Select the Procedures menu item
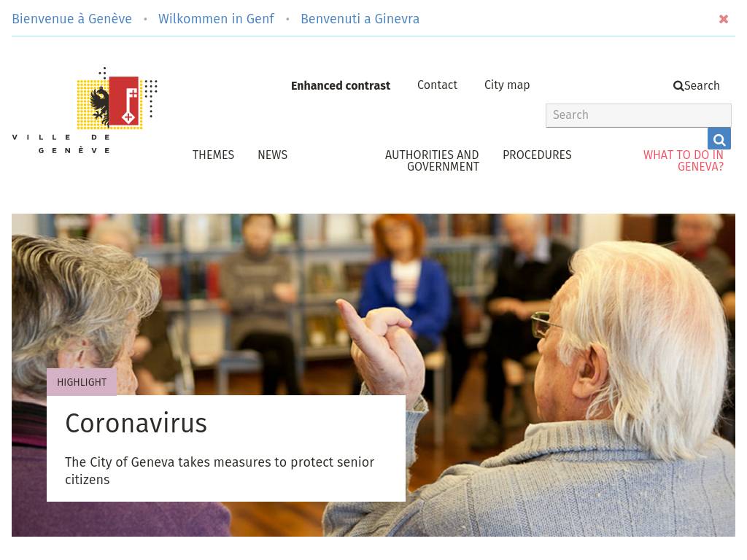 click(x=537, y=155)
